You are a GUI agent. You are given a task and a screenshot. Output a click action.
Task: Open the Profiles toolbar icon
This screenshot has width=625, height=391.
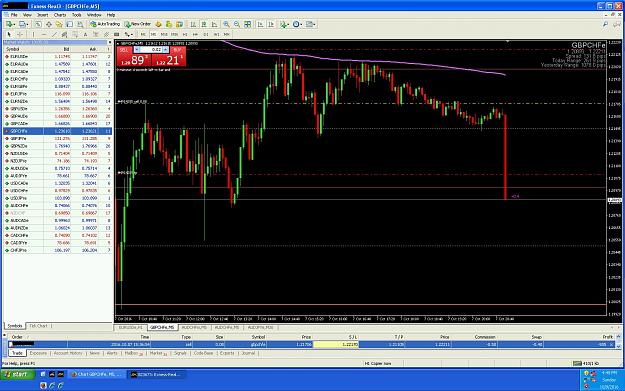coord(24,24)
